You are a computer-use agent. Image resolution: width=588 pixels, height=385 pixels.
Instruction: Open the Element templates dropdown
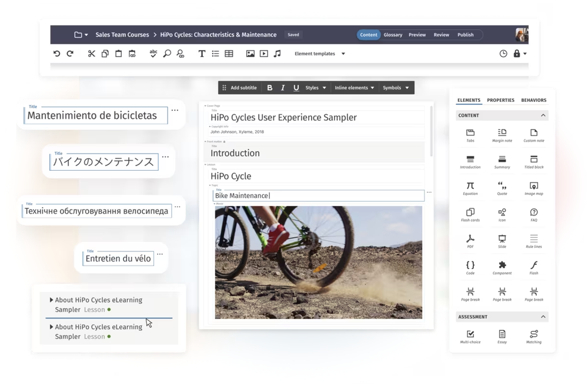pos(319,54)
